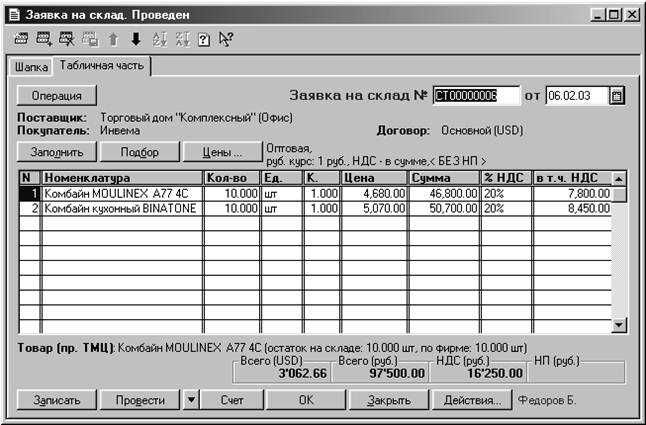Click quantity cell in MOULINEX row
This screenshot has height=425, width=646.
coord(232,194)
